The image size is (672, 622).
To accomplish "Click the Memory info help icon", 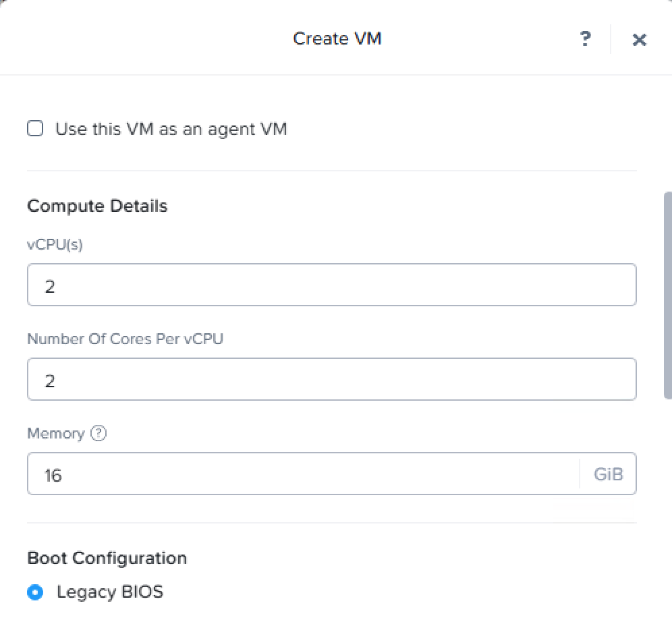I will click(x=99, y=433).
